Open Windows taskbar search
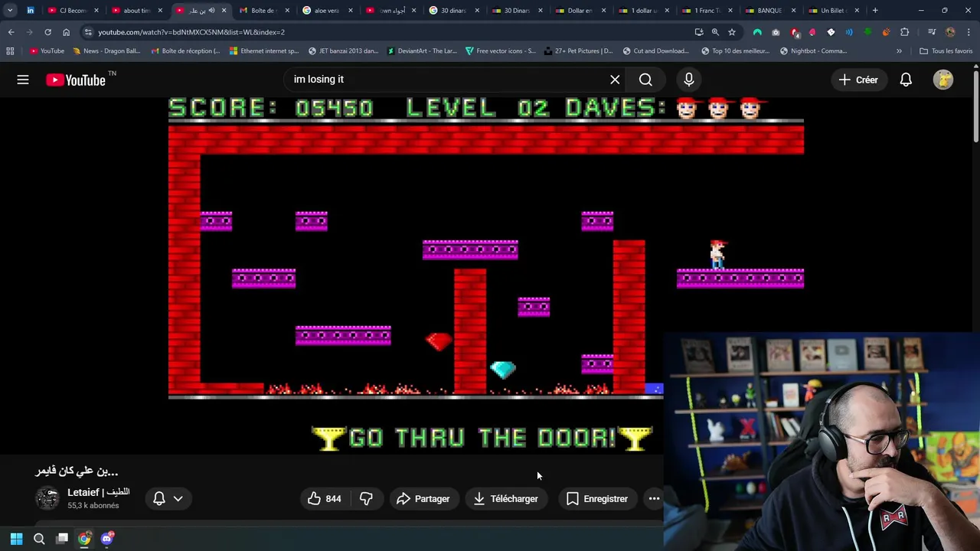Viewport: 980px width, 551px height. [x=39, y=539]
